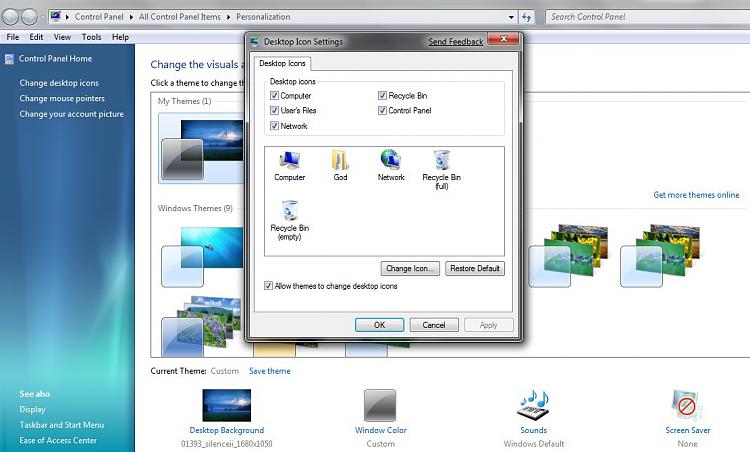Screen dimensions: 750x452
Task: Click the refresh button beside address bar
Action: coord(527,17)
